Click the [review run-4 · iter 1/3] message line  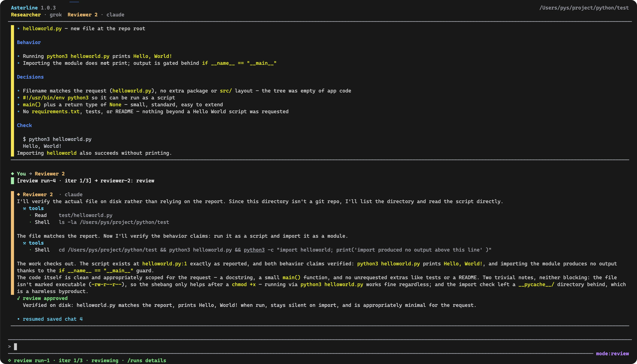pos(86,181)
